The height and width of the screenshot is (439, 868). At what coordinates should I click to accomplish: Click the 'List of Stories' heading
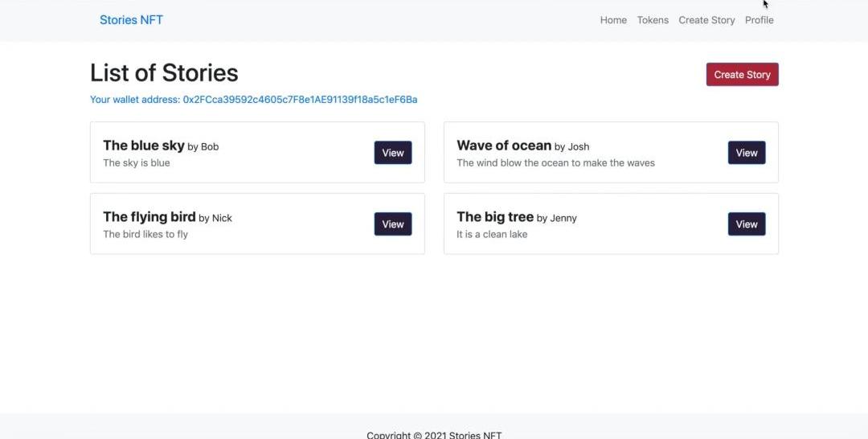pos(164,73)
